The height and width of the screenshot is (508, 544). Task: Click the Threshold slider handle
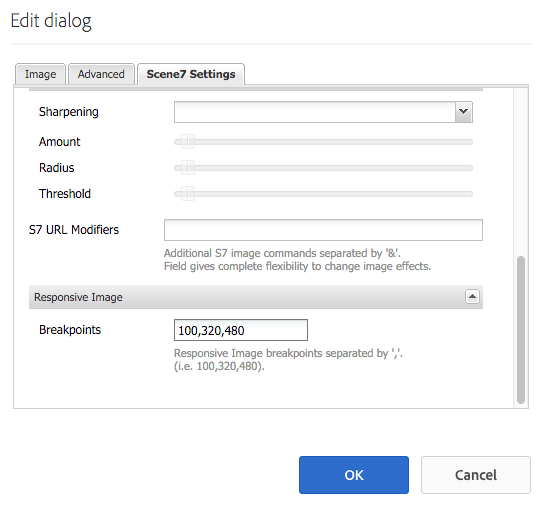188,194
